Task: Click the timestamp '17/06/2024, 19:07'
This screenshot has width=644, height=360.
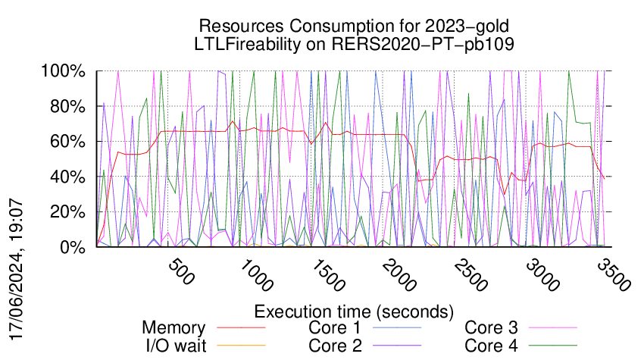Action: [x=17, y=268]
